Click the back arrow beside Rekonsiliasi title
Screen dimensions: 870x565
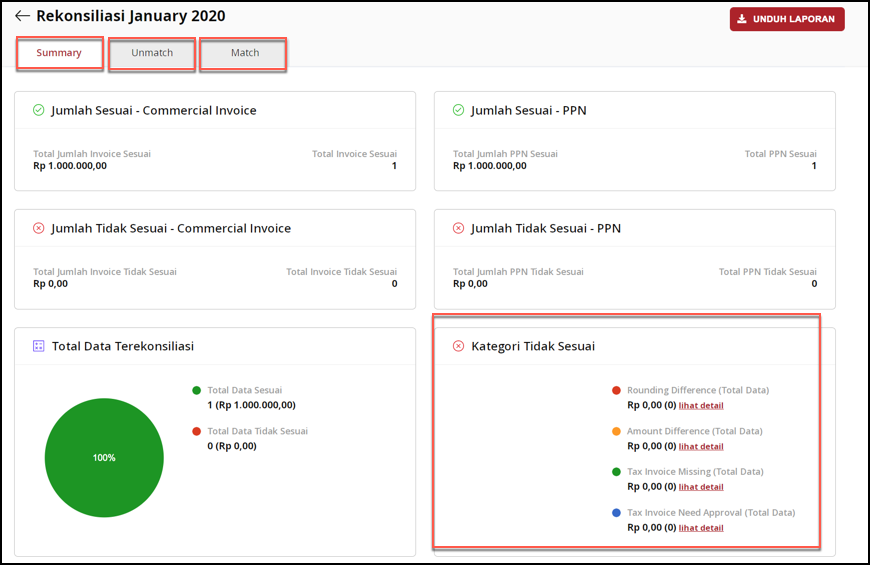[22, 16]
